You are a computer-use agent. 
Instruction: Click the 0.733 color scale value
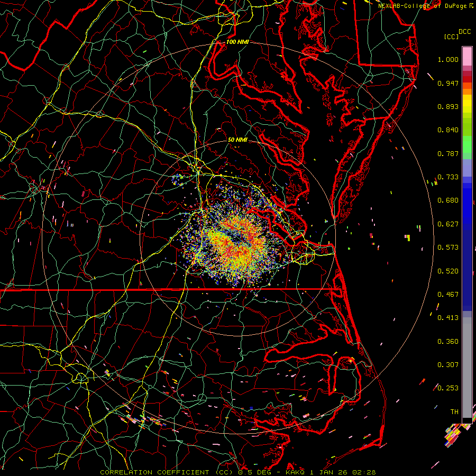(x=448, y=177)
